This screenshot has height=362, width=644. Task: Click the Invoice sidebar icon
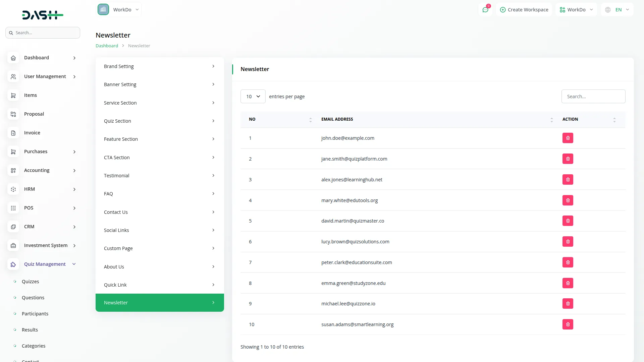pyautogui.click(x=13, y=133)
